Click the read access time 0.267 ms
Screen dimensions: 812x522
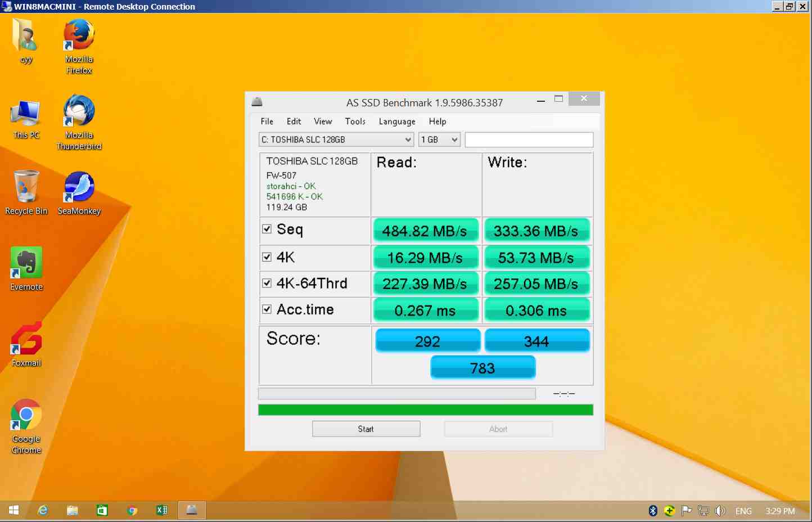[x=425, y=310]
